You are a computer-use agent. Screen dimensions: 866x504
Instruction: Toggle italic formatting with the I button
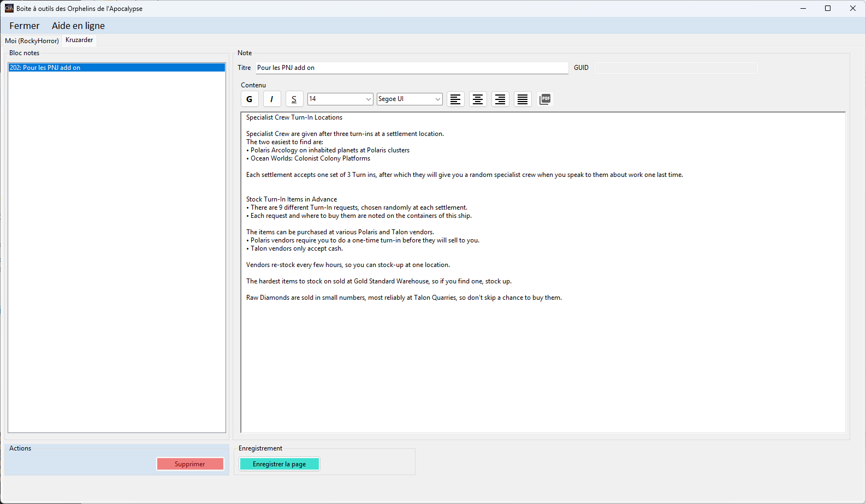coord(272,99)
